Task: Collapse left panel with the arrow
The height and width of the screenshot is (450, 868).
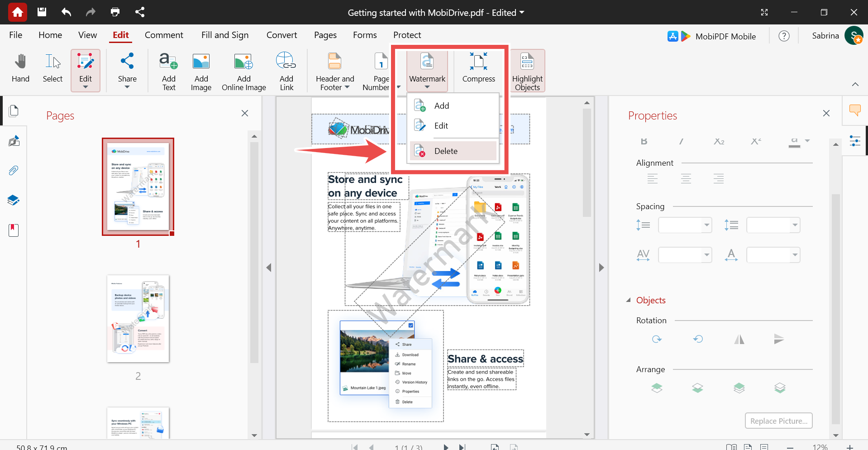Action: tap(269, 268)
